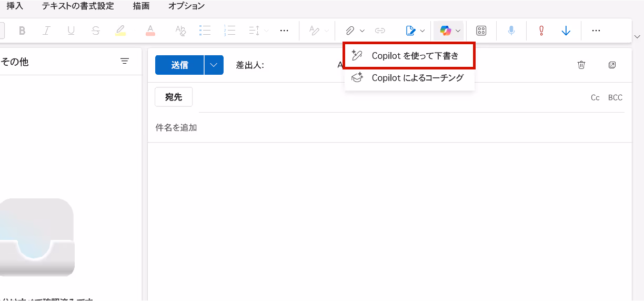Open the テキストの書式設定 tab
644x301 pixels.
click(78, 6)
